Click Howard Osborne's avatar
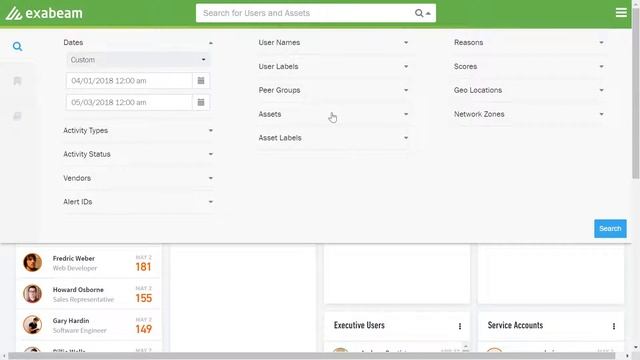This screenshot has width=640, height=360. coord(32,293)
